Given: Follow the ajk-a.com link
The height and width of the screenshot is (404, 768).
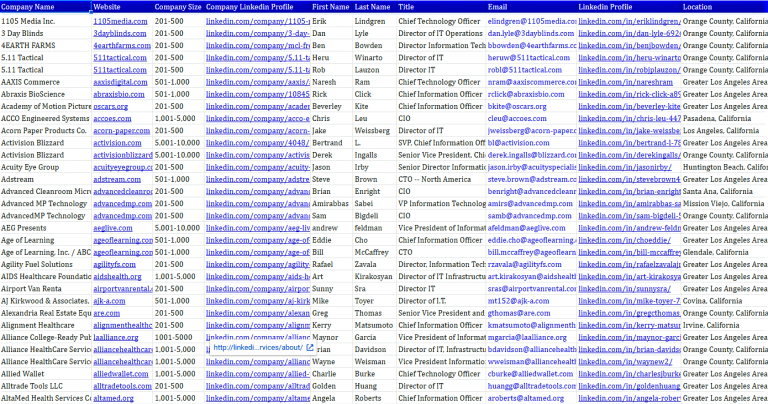Looking at the screenshot, I should coord(109,301).
